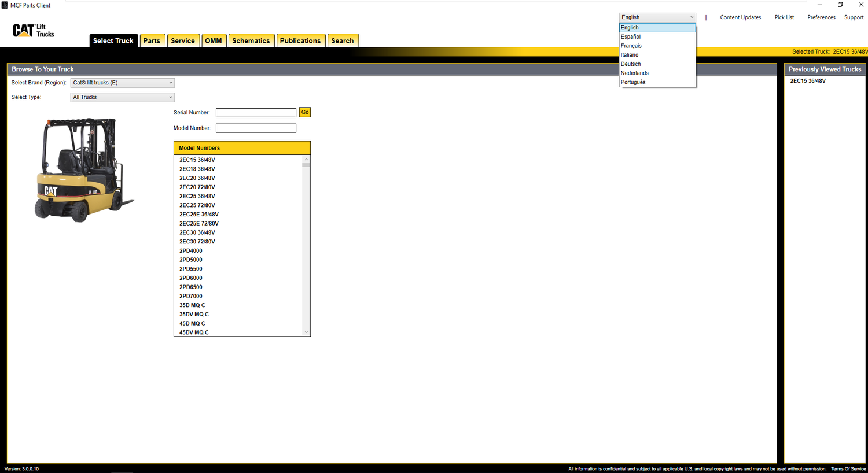Click the forklift truck image
The height and width of the screenshot is (473, 868).
point(83,169)
